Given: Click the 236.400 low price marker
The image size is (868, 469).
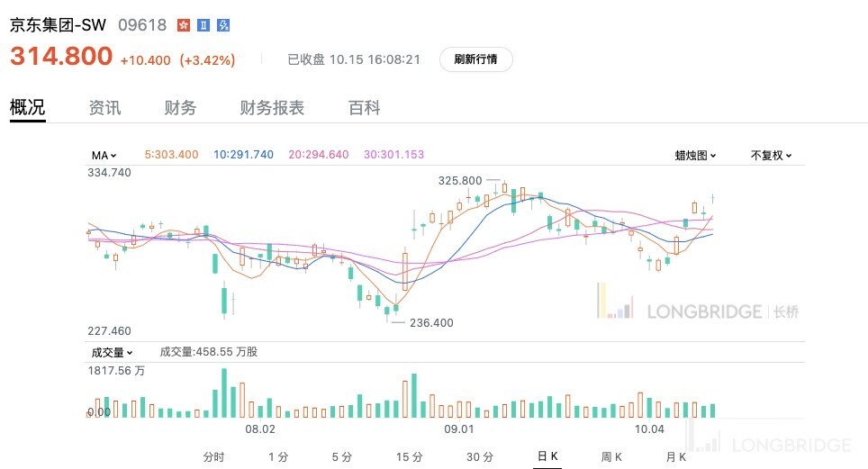Looking at the screenshot, I should click(431, 322).
